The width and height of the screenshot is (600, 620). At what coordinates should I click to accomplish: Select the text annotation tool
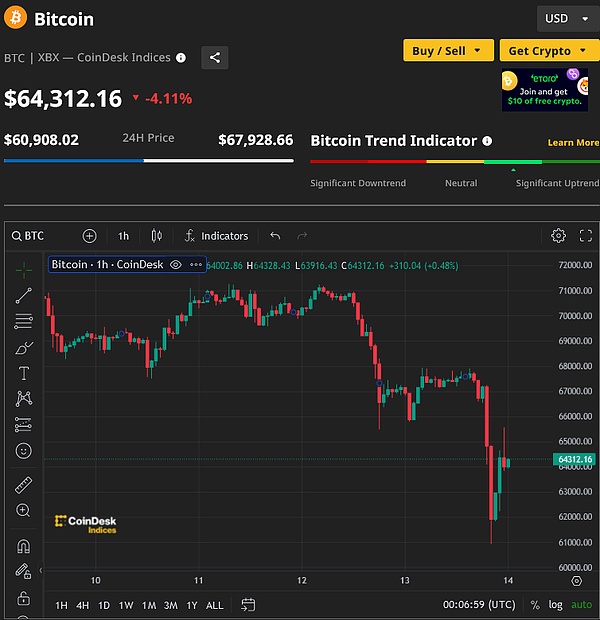[23, 373]
